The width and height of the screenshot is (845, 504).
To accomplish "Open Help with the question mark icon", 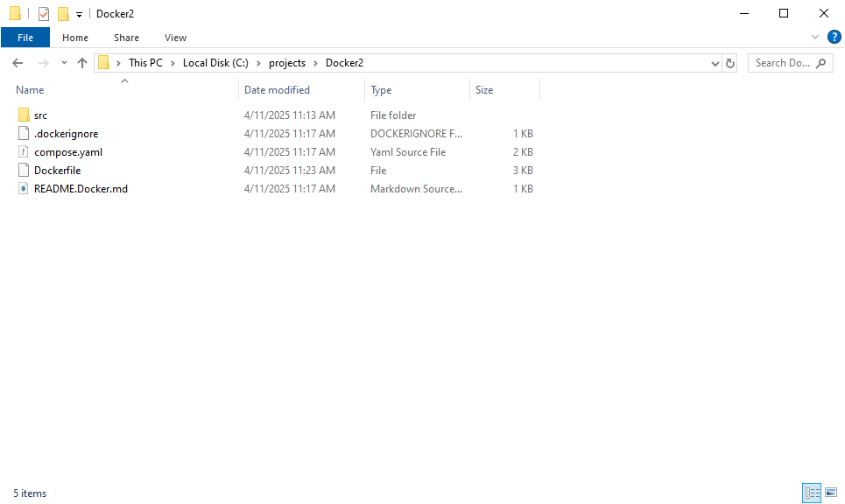I will coord(834,37).
